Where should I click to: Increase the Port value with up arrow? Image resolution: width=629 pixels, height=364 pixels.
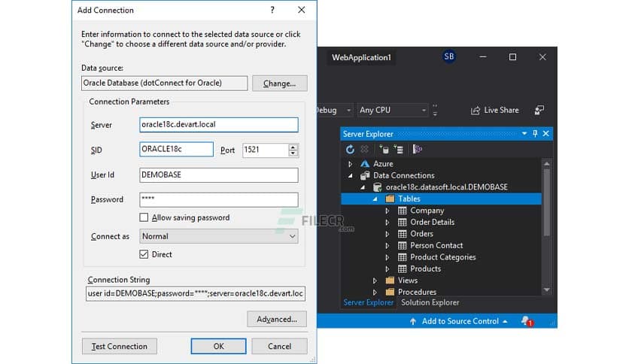(x=293, y=147)
